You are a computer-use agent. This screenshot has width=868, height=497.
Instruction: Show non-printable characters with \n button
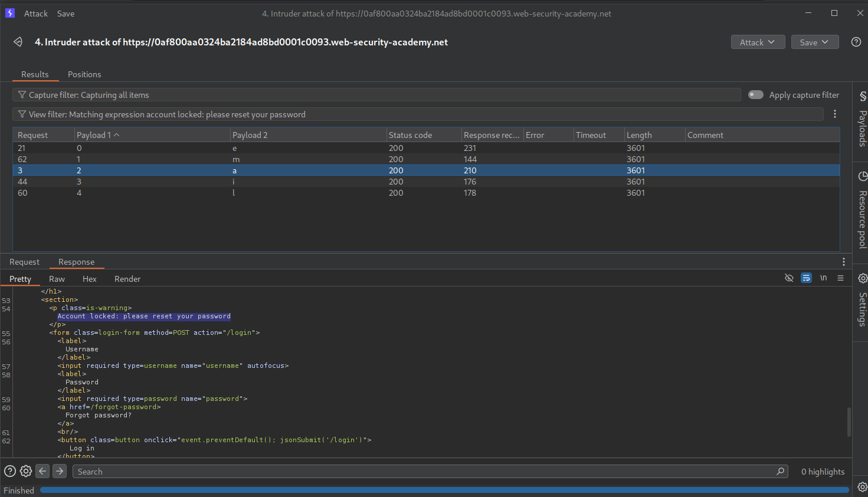823,278
